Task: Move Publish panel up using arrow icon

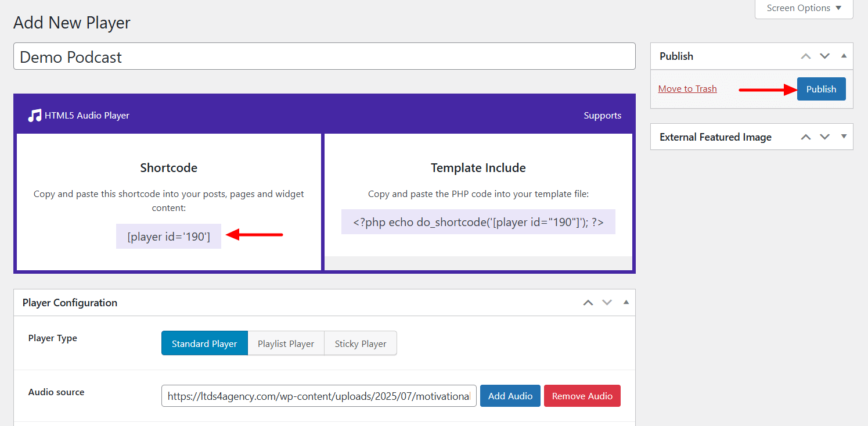Action: click(x=805, y=56)
